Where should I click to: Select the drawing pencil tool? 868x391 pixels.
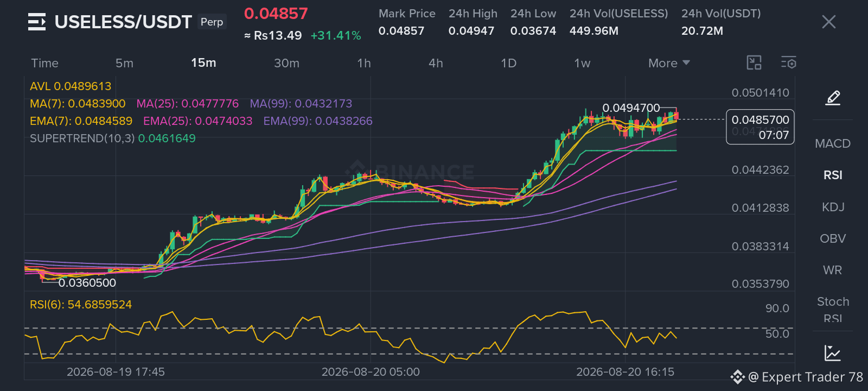(x=833, y=98)
